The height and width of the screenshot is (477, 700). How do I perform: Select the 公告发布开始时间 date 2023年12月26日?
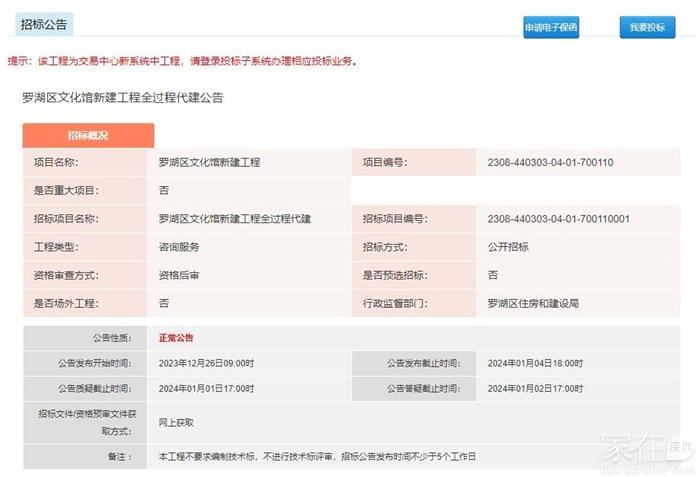point(206,363)
